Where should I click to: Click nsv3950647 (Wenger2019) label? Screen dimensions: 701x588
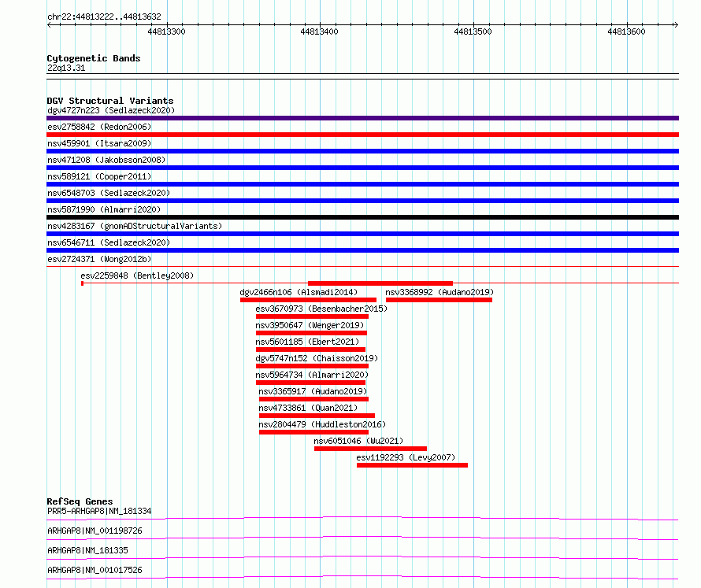[x=310, y=325]
